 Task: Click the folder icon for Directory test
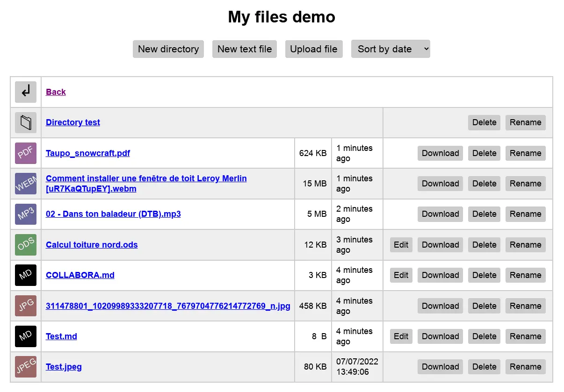pos(26,122)
